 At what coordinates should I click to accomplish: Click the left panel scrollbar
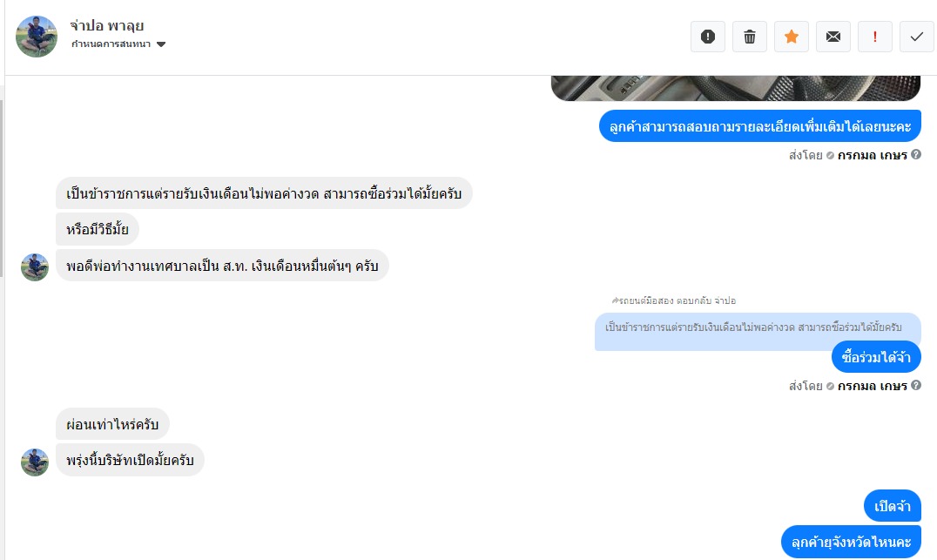pyautogui.click(x=2, y=187)
